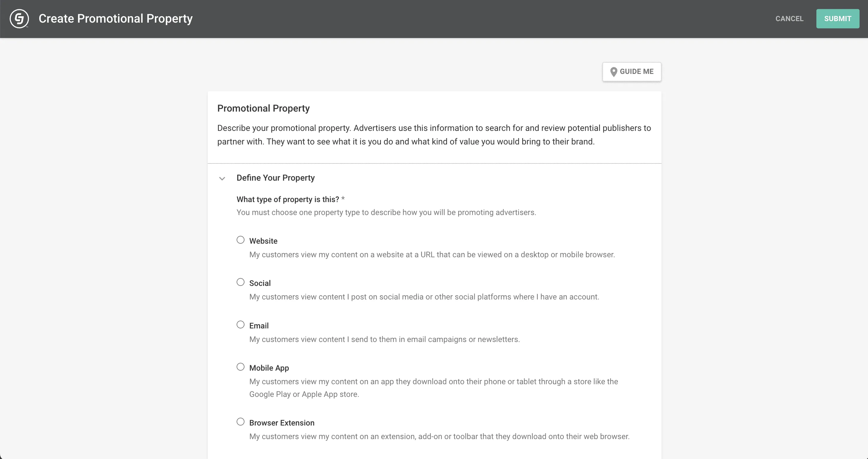Click Cancel in the top bar
Screen dimensions: 868x459
click(789, 18)
